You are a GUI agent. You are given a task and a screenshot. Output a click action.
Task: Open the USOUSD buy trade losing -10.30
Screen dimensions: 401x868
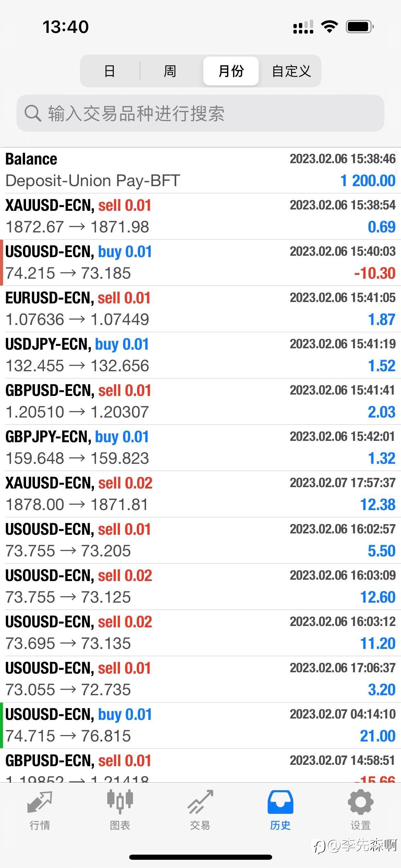point(200,263)
